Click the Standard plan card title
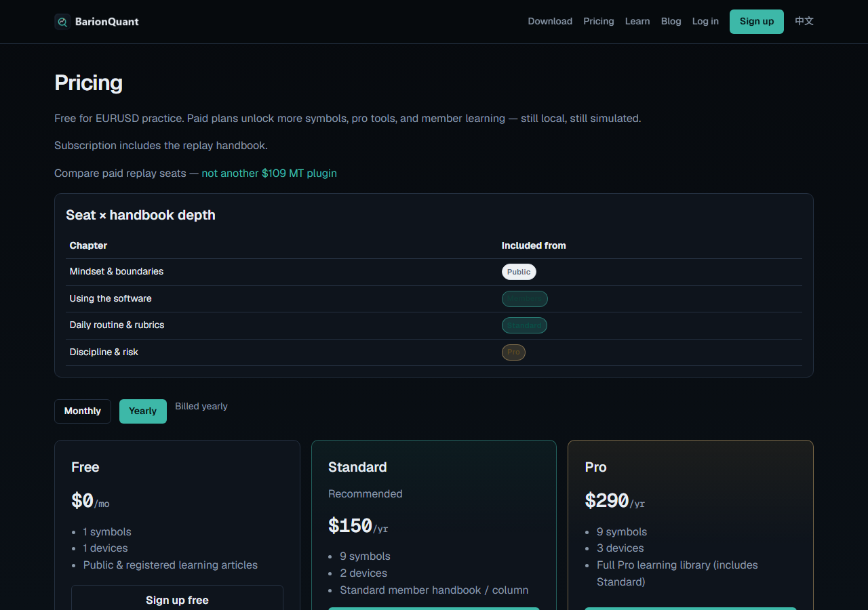 (x=357, y=467)
